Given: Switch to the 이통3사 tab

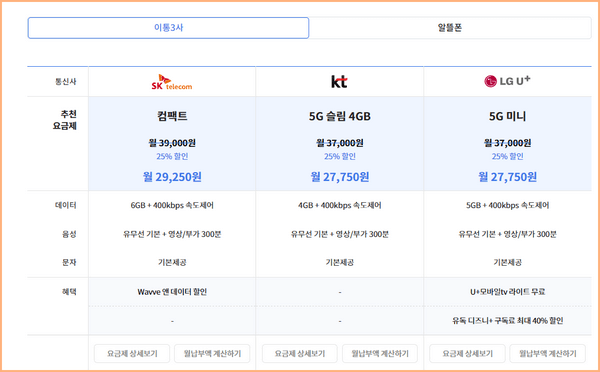Looking at the screenshot, I should 168,28.
